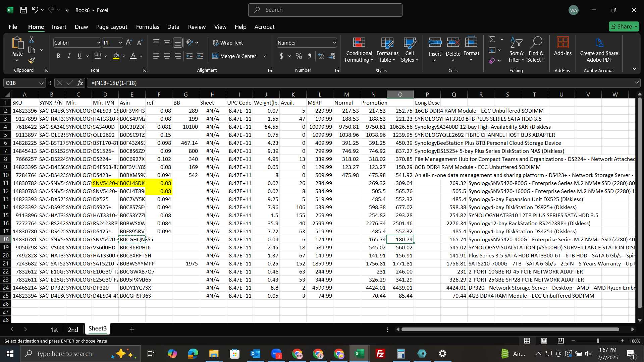Open the font name Calibri dropdown
The height and width of the screenshot is (362, 644).
tap(99, 43)
